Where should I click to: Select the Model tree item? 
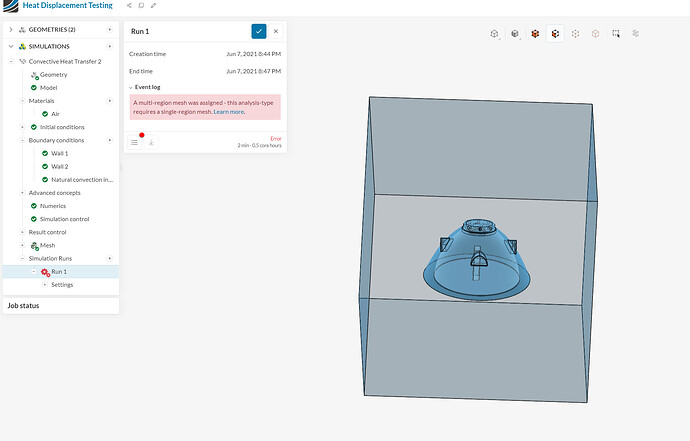point(48,88)
